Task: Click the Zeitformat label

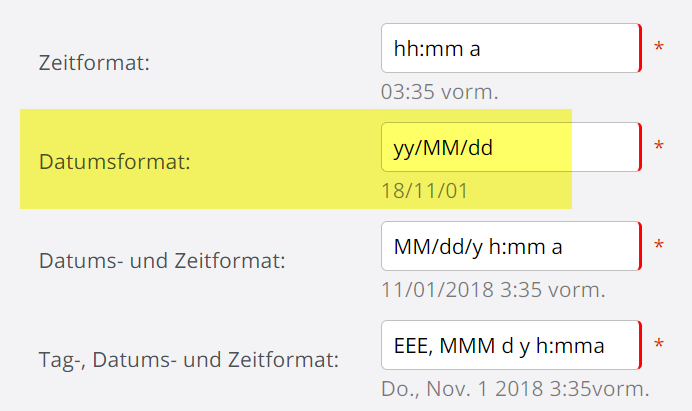Action: pyautogui.click(x=94, y=63)
